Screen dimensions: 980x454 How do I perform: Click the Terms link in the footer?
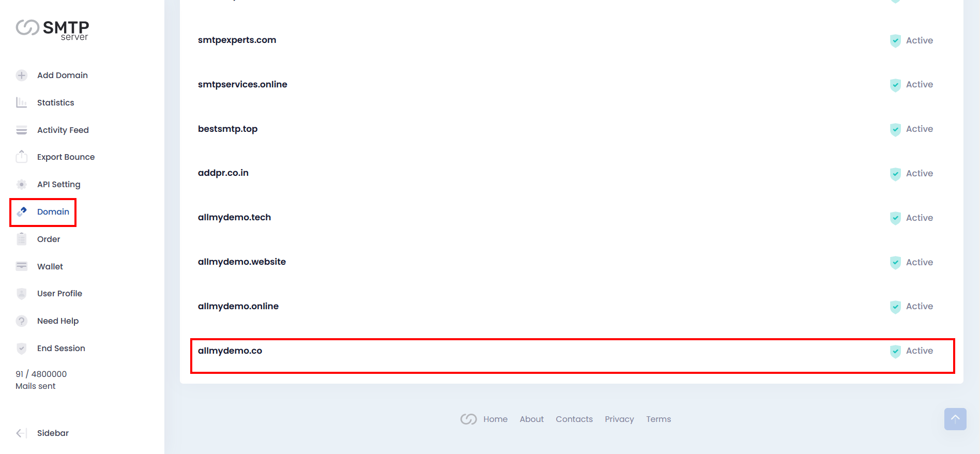click(658, 419)
